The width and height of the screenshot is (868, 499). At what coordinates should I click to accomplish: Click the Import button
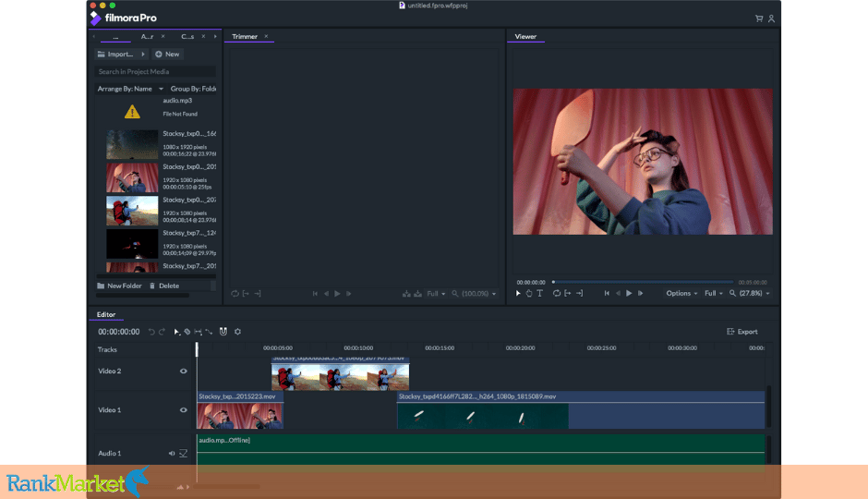point(115,55)
